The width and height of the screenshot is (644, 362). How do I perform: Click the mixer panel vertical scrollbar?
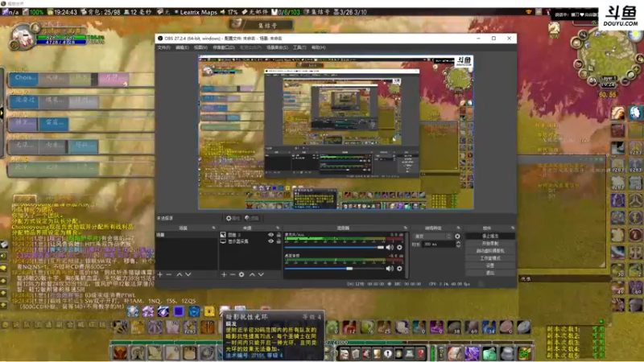pyautogui.click(x=407, y=254)
